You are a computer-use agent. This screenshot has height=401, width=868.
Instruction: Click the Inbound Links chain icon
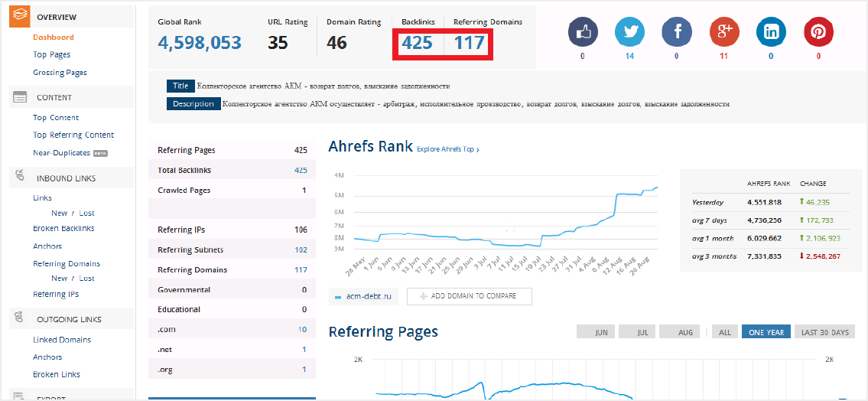tap(20, 177)
